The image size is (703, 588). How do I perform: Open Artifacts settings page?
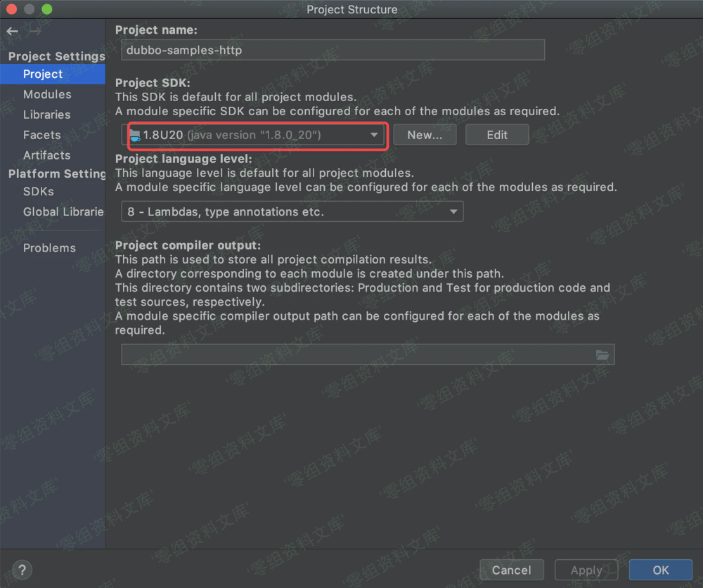pyautogui.click(x=47, y=155)
